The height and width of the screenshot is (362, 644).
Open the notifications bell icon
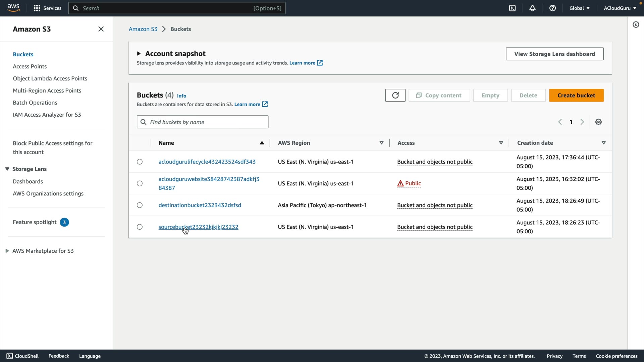pyautogui.click(x=532, y=8)
